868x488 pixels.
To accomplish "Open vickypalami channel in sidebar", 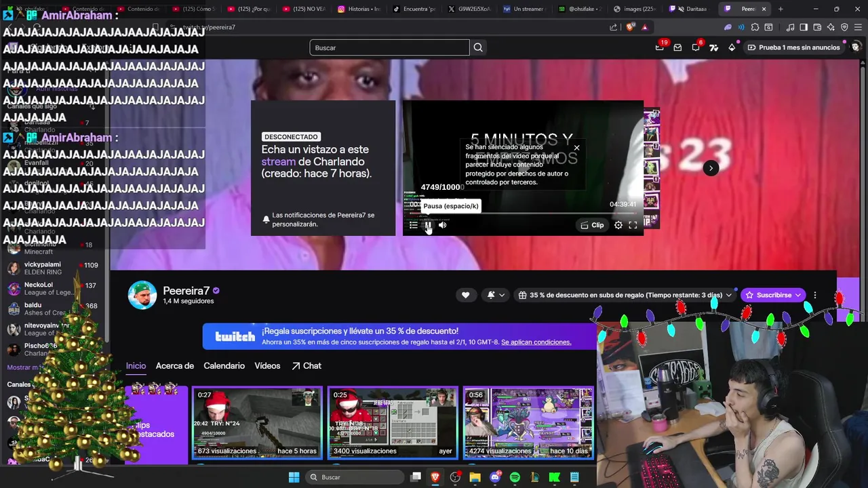I will click(53, 268).
